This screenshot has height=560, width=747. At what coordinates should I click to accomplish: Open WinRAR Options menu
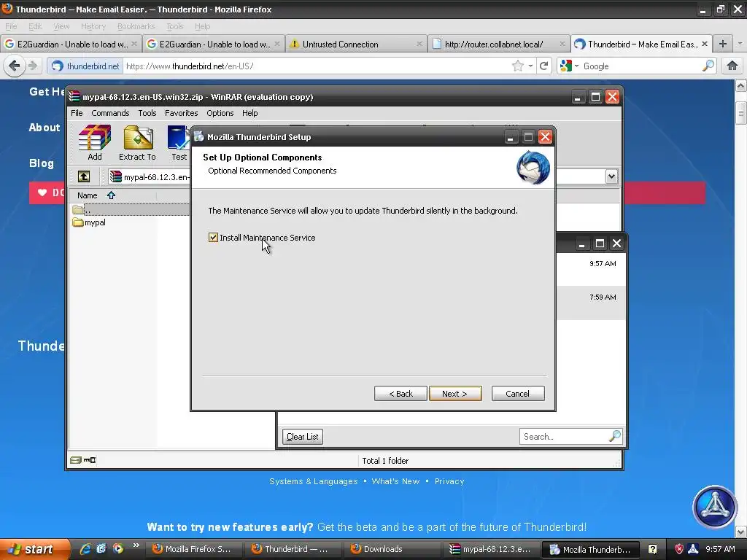pos(220,113)
